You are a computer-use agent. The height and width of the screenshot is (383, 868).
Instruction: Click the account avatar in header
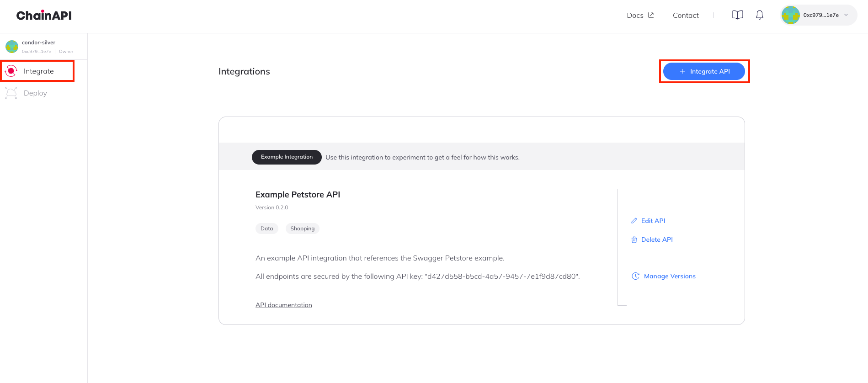(x=790, y=15)
